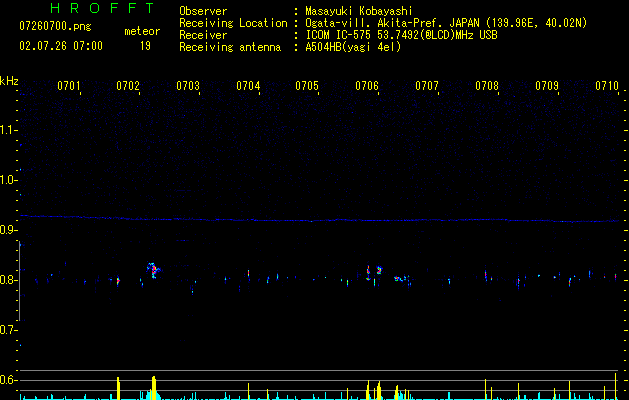The height and width of the screenshot is (400, 629).
Task: Click observer name Masayuki Kobayashi
Action: [359, 11]
